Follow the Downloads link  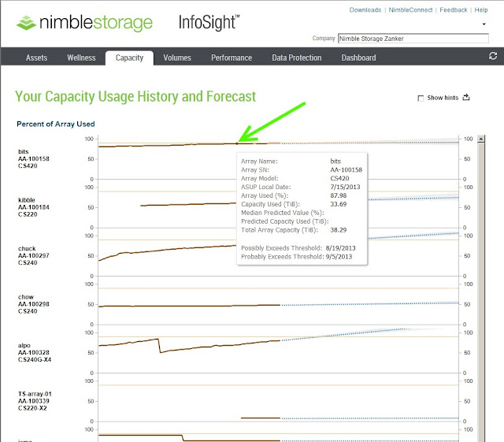pyautogui.click(x=365, y=10)
